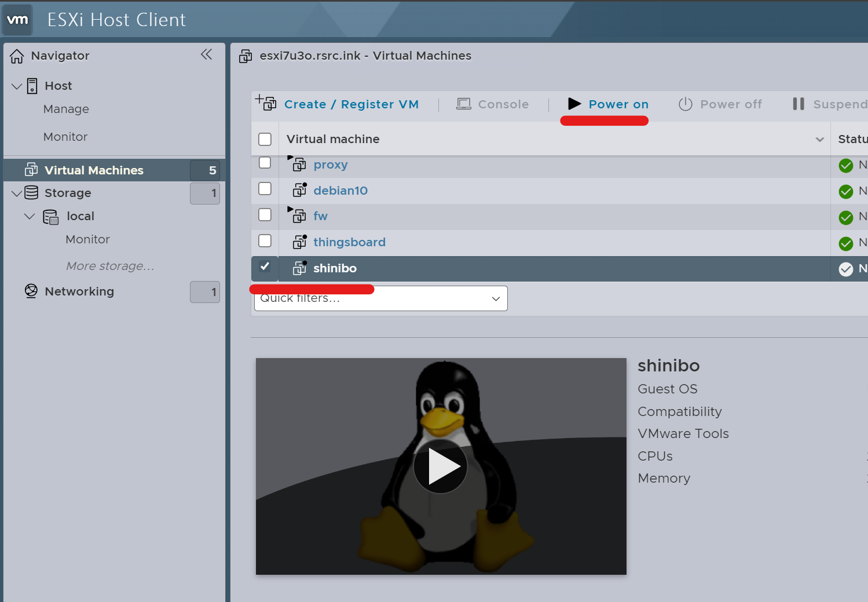Check the thingsboard VM checkbox

coord(265,240)
